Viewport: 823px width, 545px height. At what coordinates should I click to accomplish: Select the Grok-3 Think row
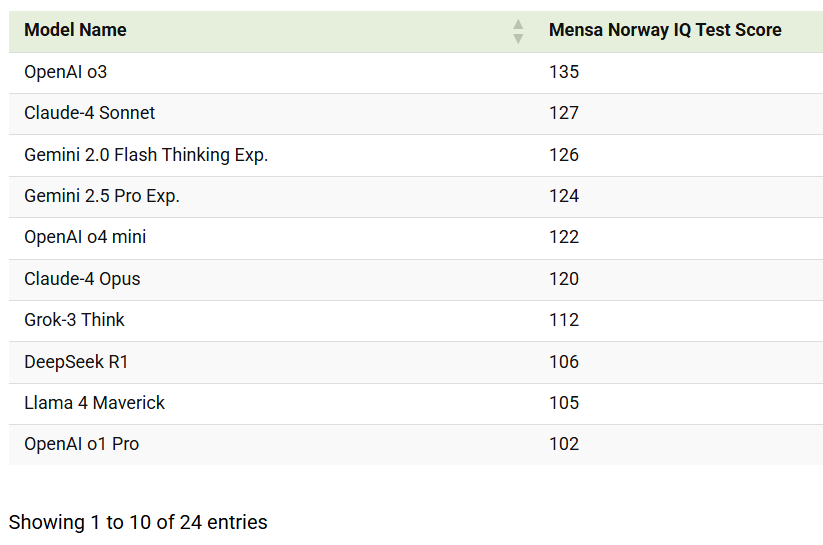click(416, 321)
